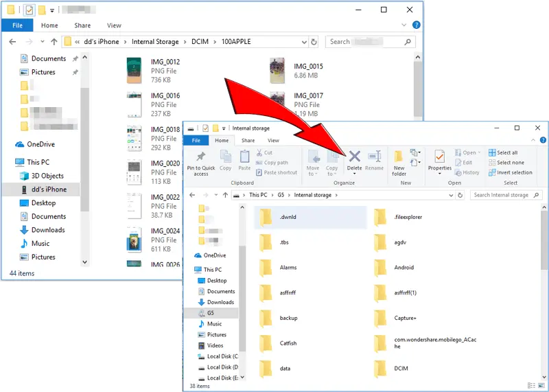Click Pin to Quick access icon

pyautogui.click(x=201, y=157)
